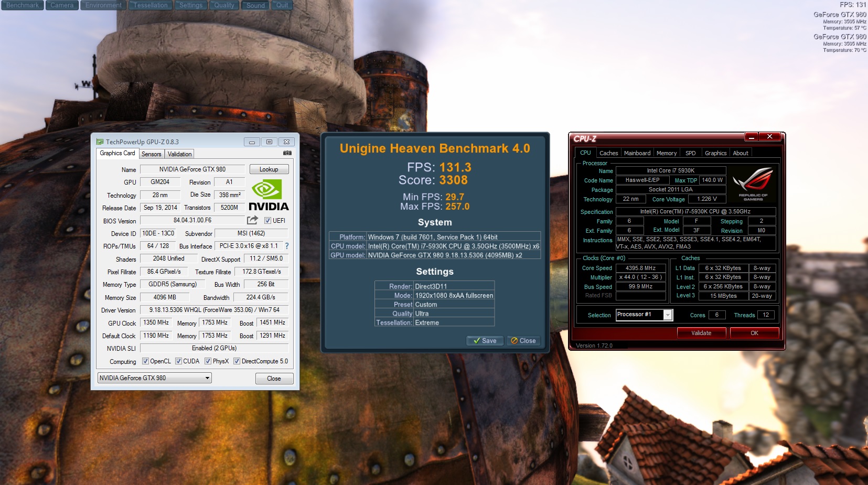Click the Device ID value 10DE - 13C0
Image resolution: width=868 pixels, height=485 pixels.
pos(158,233)
